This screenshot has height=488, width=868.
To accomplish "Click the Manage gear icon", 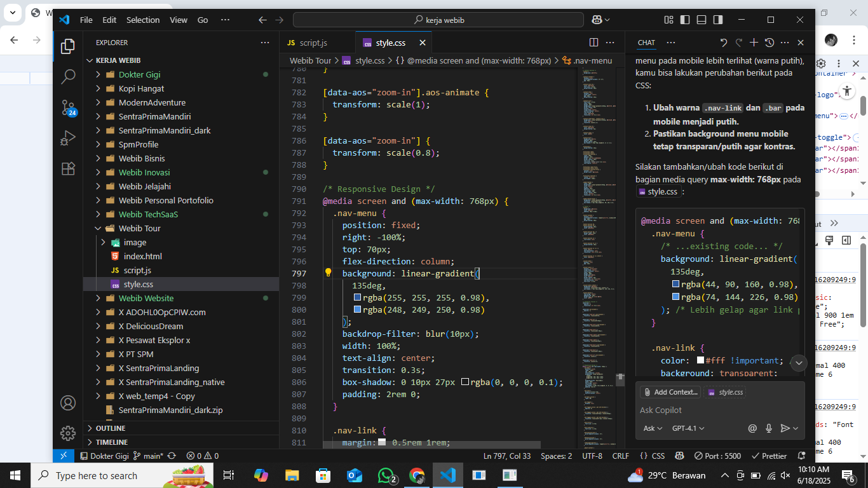I will coord(68,433).
